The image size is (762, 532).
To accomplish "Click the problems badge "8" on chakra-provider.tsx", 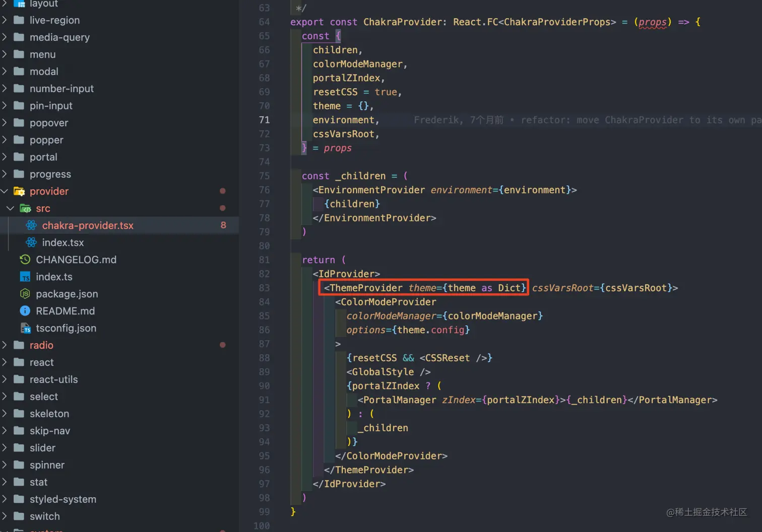I will click(223, 225).
